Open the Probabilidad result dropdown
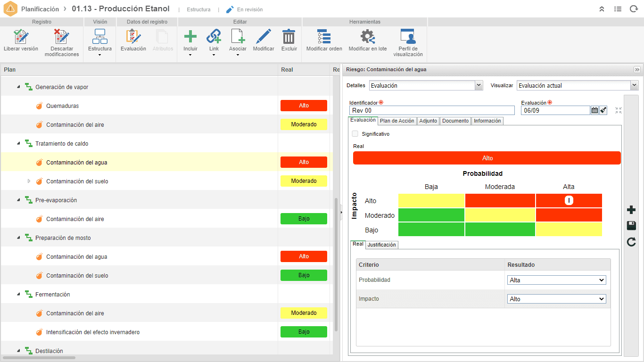 click(x=557, y=280)
